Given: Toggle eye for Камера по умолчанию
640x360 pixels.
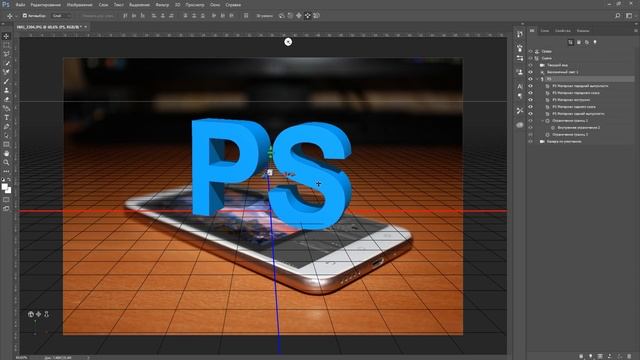Looking at the screenshot, I should (x=531, y=141).
